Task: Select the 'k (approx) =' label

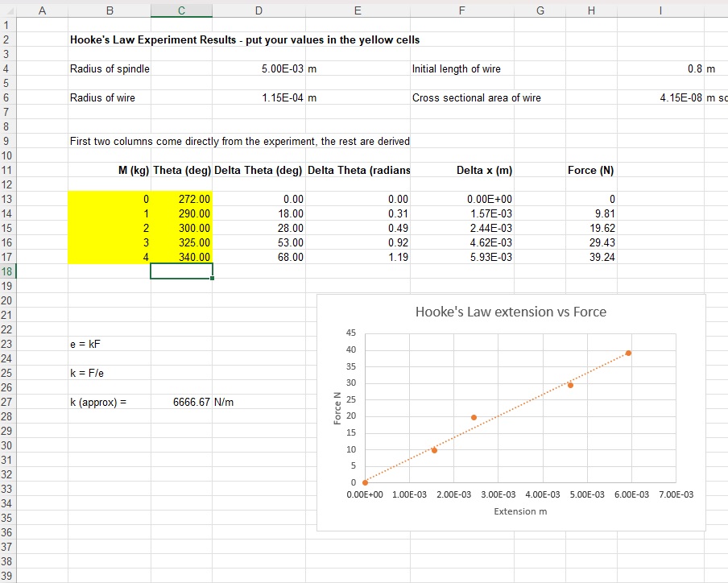Action: click(x=110, y=402)
